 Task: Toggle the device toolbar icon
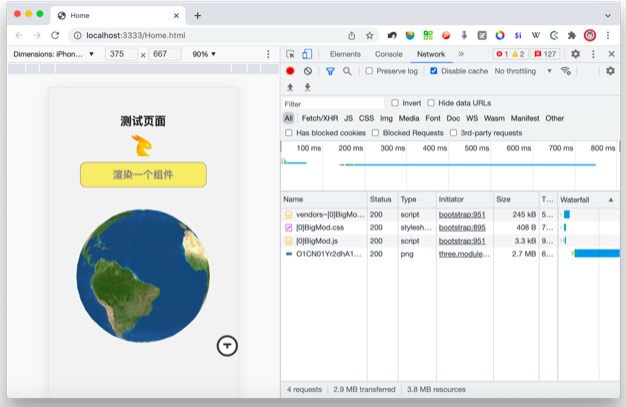coord(307,54)
